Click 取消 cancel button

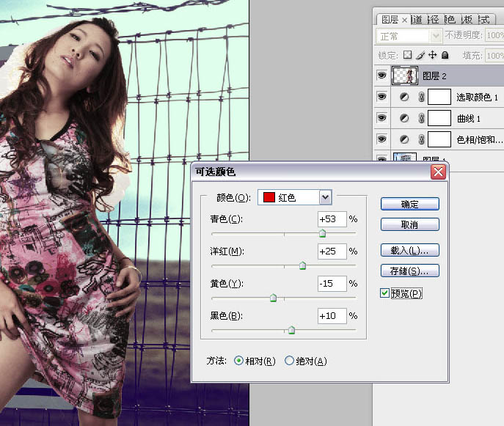pyautogui.click(x=409, y=224)
